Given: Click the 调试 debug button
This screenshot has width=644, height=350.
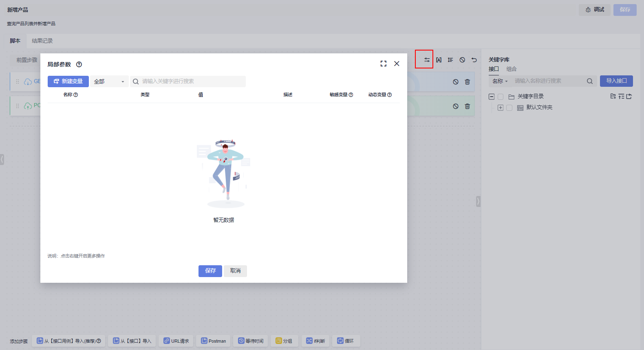Looking at the screenshot, I should (x=595, y=10).
